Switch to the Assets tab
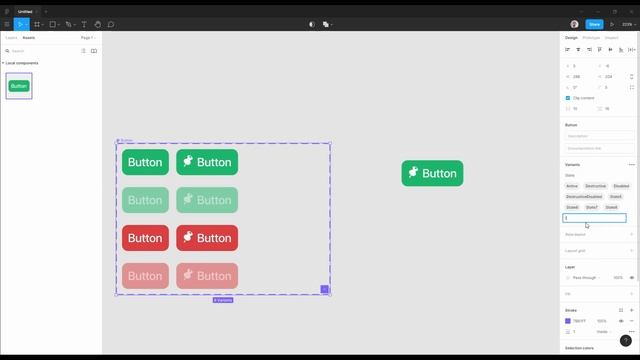 29,38
